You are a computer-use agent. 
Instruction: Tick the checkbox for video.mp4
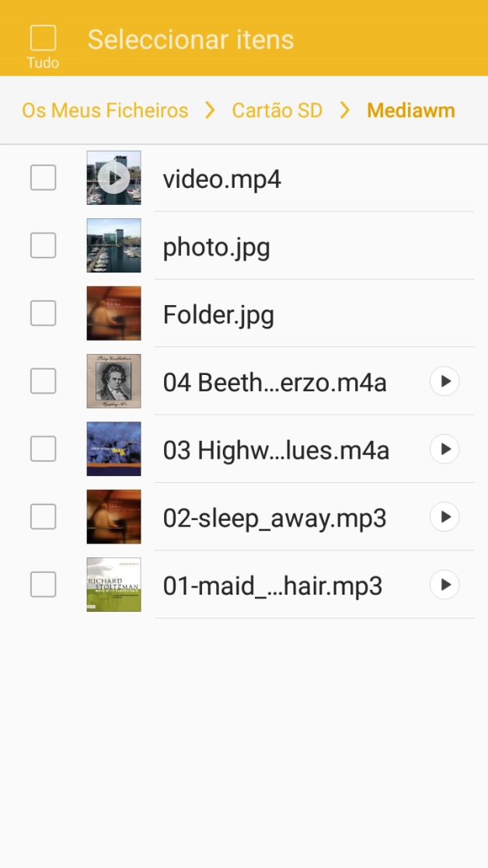(x=43, y=178)
